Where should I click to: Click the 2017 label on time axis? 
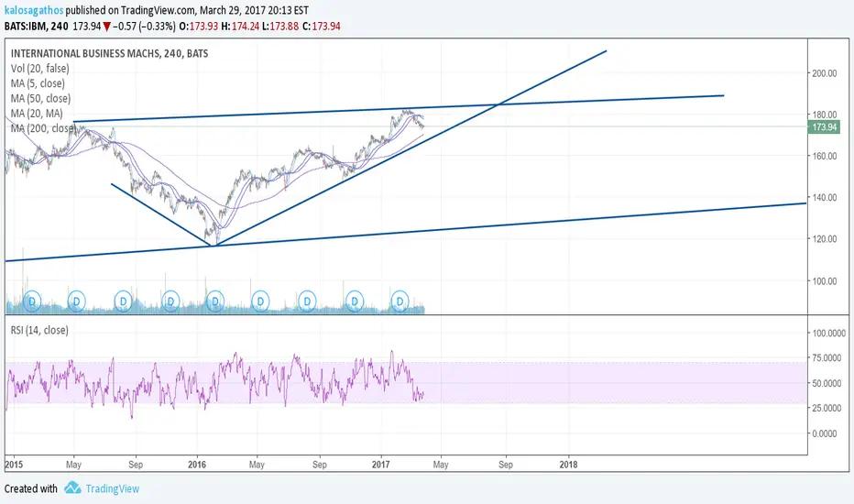coord(380,465)
